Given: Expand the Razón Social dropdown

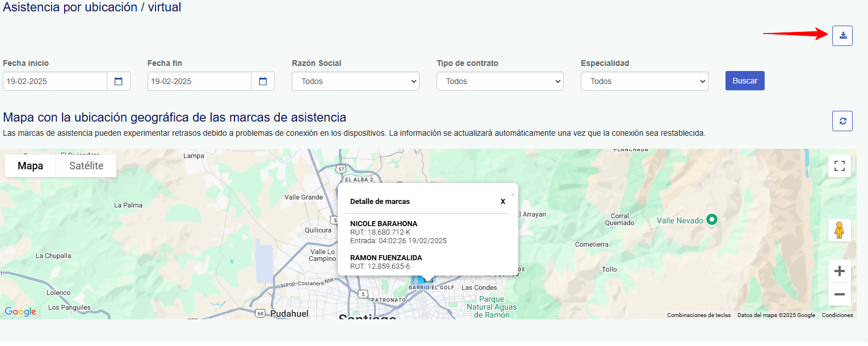Looking at the screenshot, I should coord(355,81).
